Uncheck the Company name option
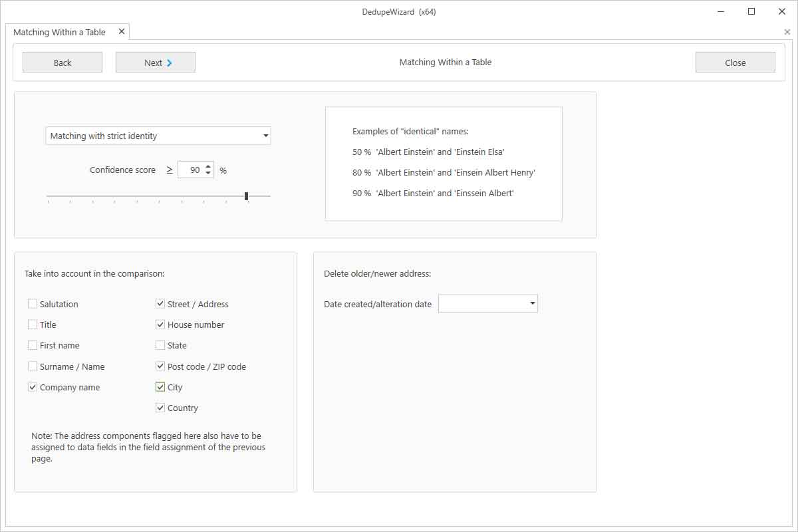Screen dimensions: 798x532 tap(33, 386)
